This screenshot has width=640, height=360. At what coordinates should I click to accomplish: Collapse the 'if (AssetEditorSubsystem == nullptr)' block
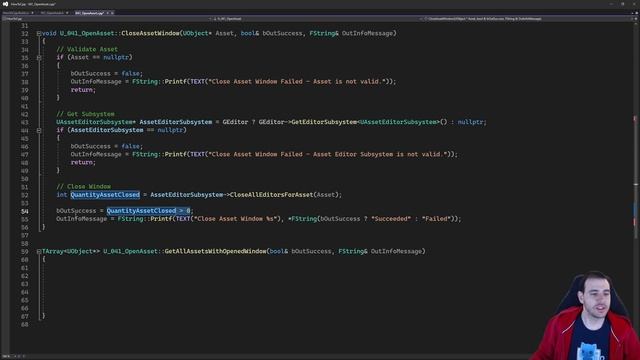click(39, 130)
